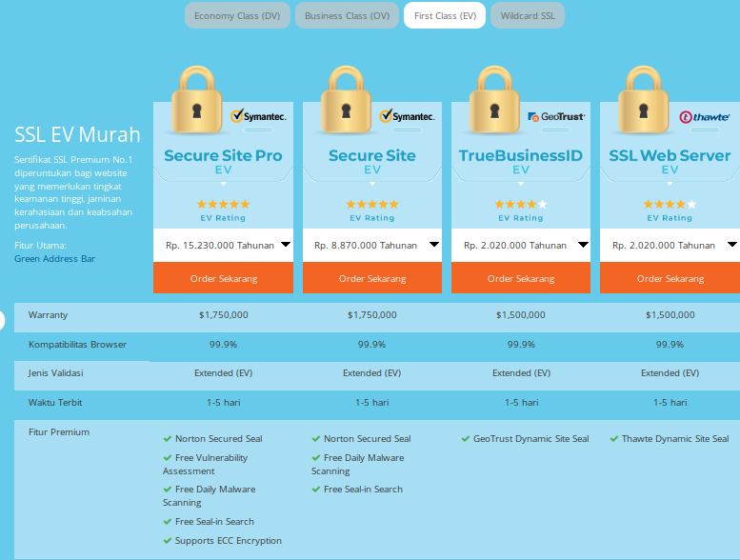Click the Secure Site Pro padlock icon
The height and width of the screenshot is (560, 740).
[196, 100]
